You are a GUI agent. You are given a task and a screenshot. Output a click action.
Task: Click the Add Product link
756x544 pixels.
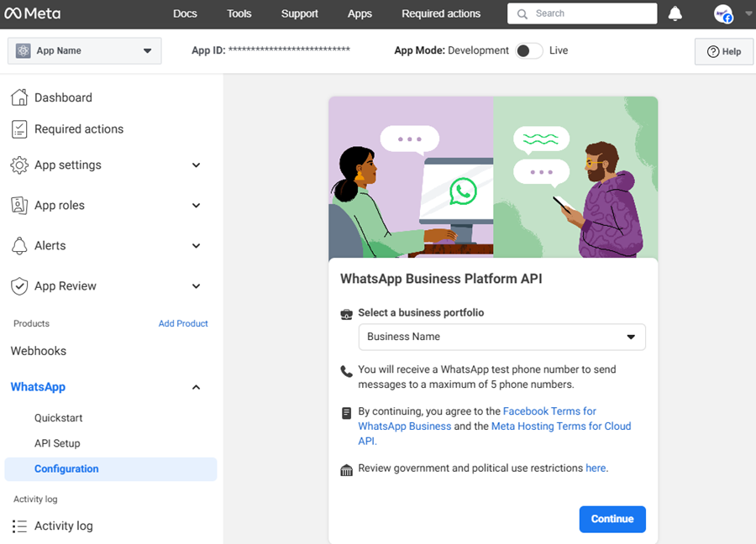183,323
